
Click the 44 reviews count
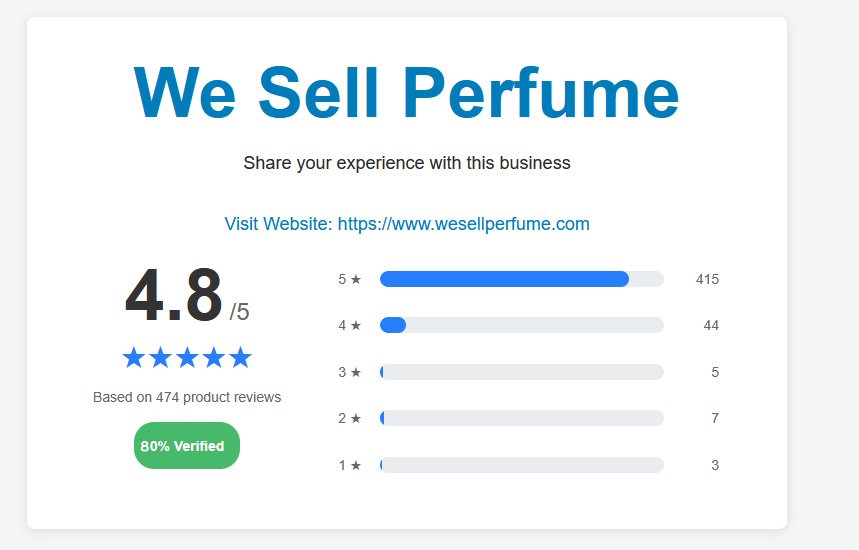[x=711, y=325]
